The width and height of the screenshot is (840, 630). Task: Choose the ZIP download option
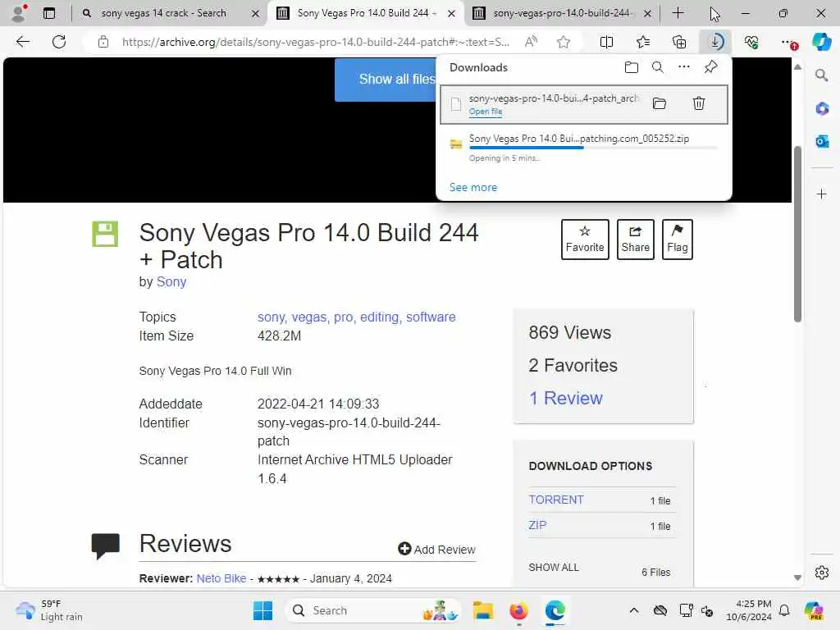click(537, 526)
